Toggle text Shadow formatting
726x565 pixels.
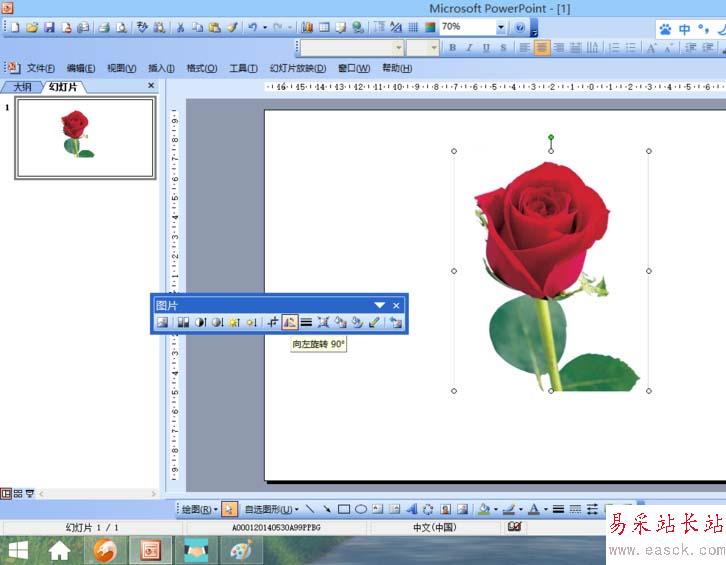(x=503, y=47)
